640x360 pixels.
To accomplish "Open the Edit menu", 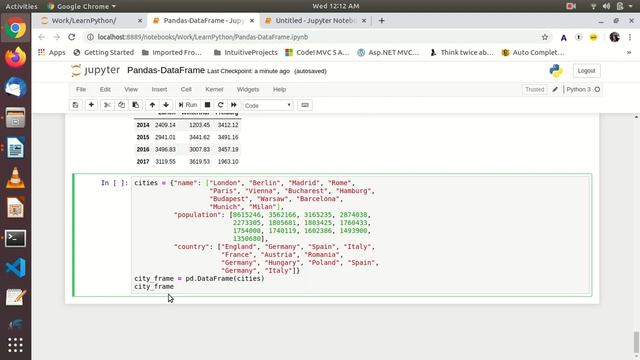I will tap(105, 89).
